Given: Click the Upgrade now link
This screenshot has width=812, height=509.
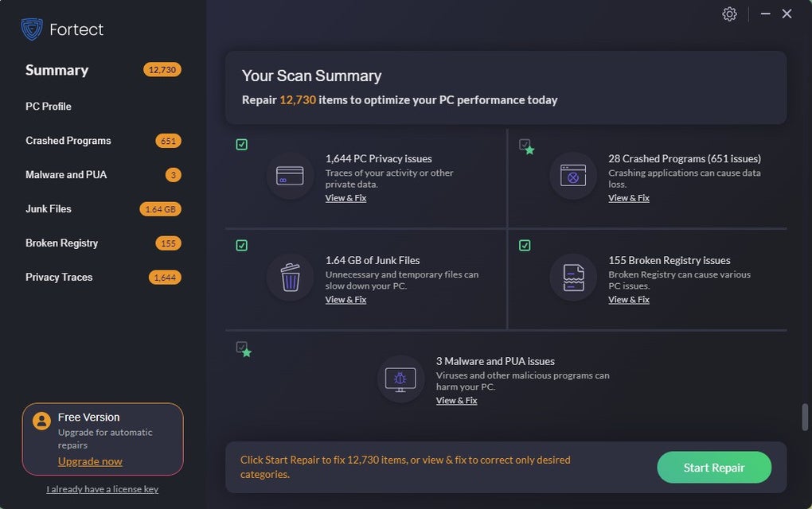Looking at the screenshot, I should pyautogui.click(x=90, y=461).
